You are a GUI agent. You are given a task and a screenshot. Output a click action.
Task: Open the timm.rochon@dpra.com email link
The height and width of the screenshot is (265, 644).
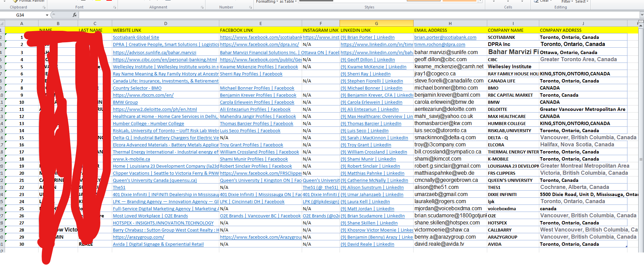pos(440,45)
